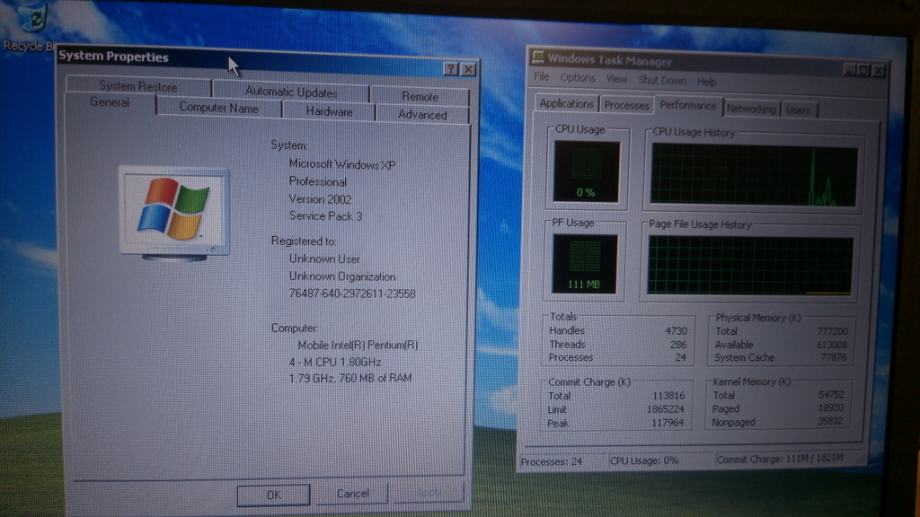Click the Unknown Organization text
The height and width of the screenshot is (517, 920).
coord(342,276)
